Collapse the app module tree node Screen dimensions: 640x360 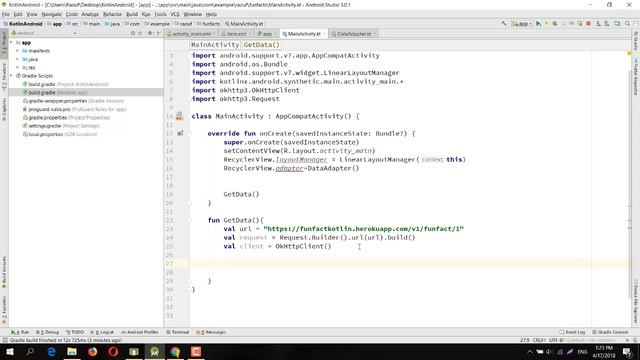(x=11, y=42)
